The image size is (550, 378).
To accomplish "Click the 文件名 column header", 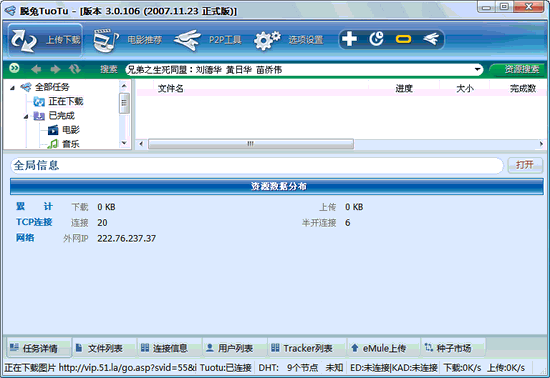I will [170, 88].
